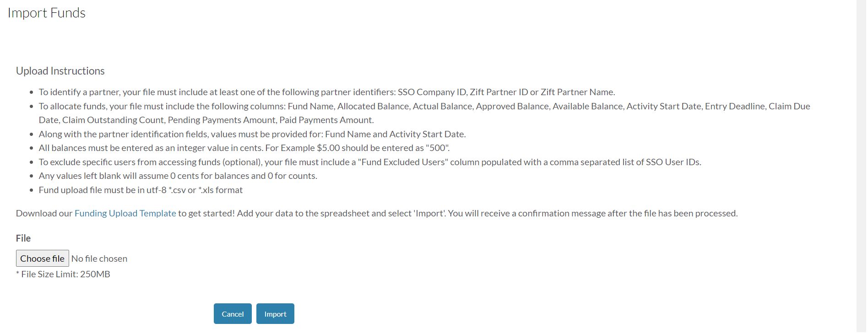Click the Import action button
The width and height of the screenshot is (868, 334).
click(275, 313)
